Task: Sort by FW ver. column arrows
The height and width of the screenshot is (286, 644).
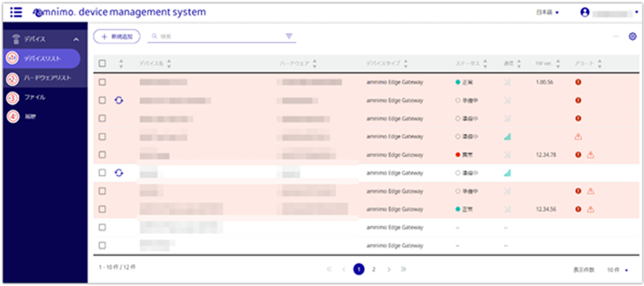Action: tap(558, 63)
